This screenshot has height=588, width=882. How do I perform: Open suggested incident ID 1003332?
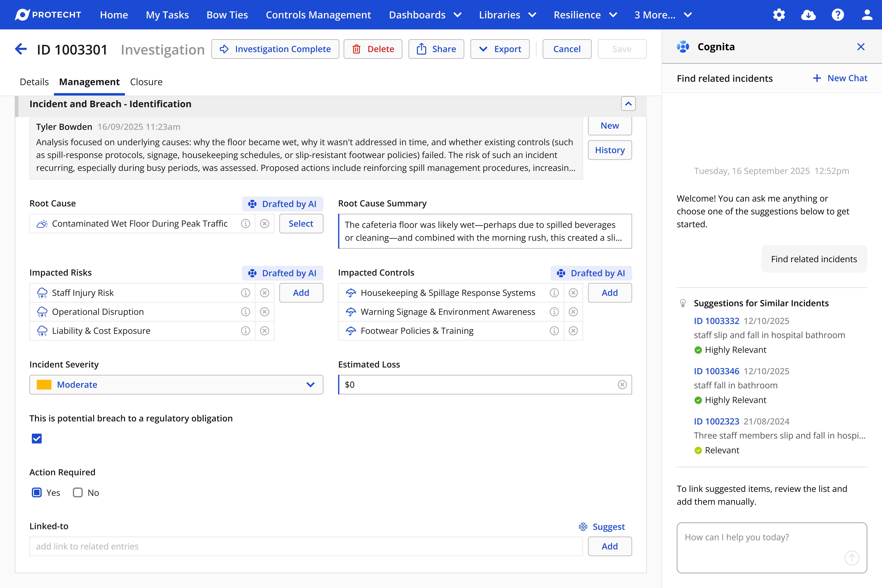coord(716,321)
